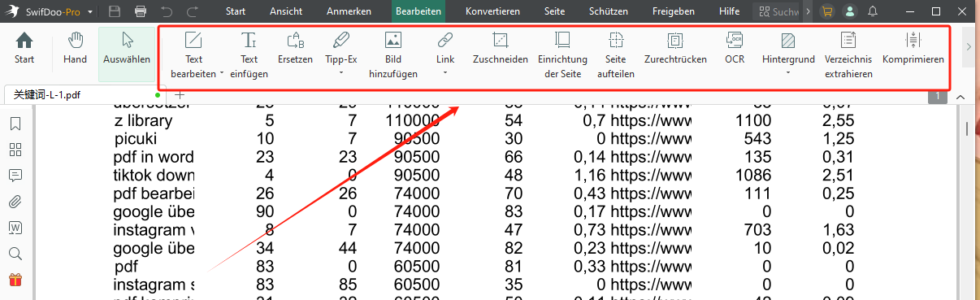
Task: Open the shopping cart icon
Action: pos(827,11)
